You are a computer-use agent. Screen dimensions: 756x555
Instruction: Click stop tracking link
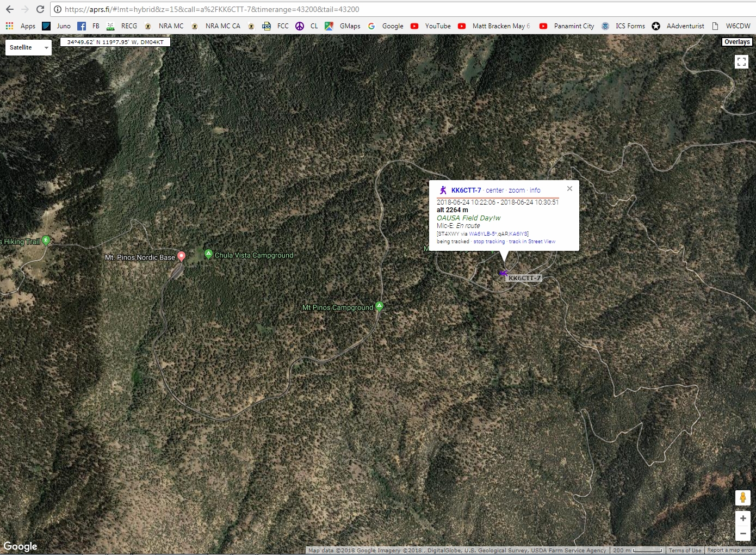[x=489, y=242]
